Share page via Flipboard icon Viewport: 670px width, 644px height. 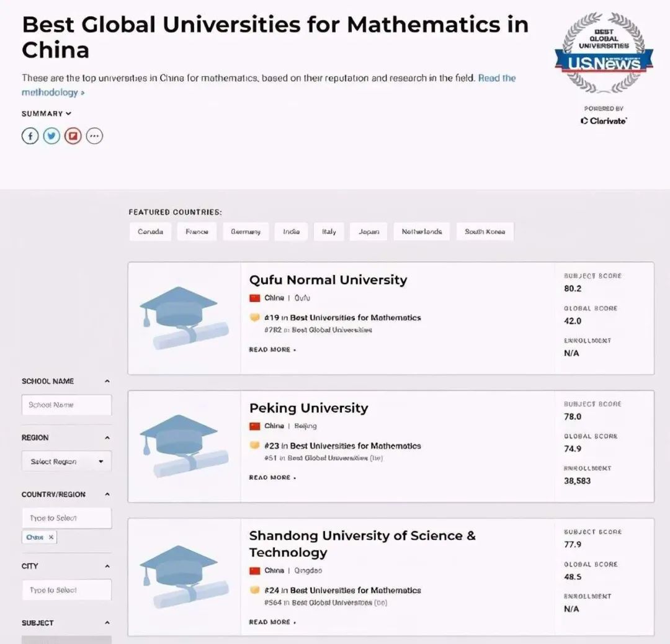(73, 136)
